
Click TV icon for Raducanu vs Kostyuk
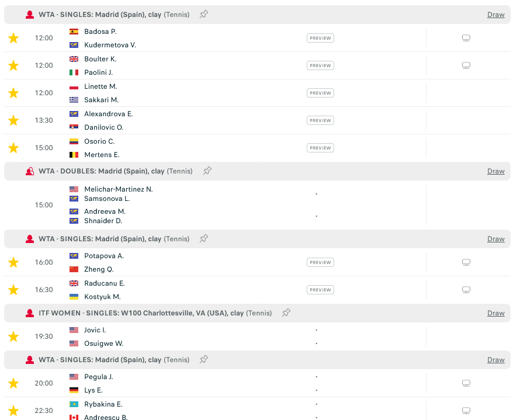(466, 290)
